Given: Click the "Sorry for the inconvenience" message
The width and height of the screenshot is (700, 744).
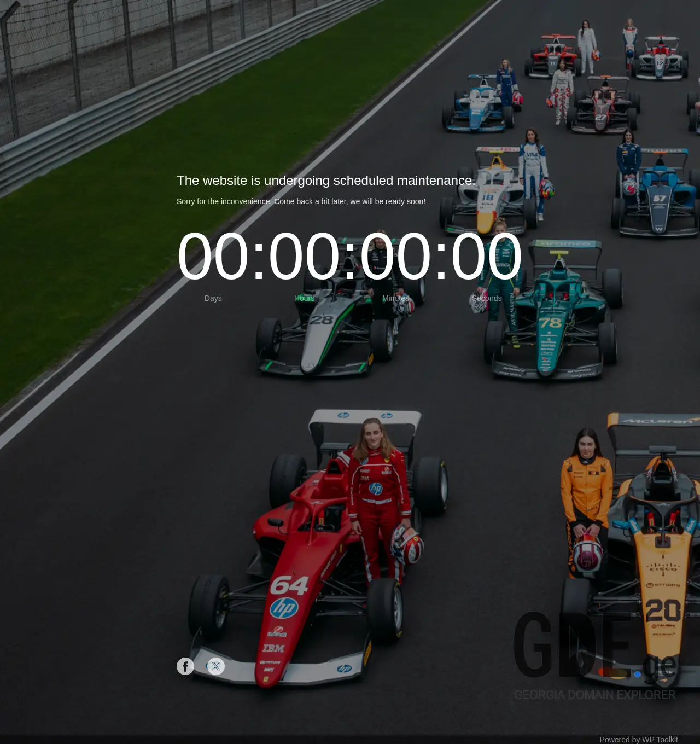Looking at the screenshot, I should pyautogui.click(x=301, y=201).
